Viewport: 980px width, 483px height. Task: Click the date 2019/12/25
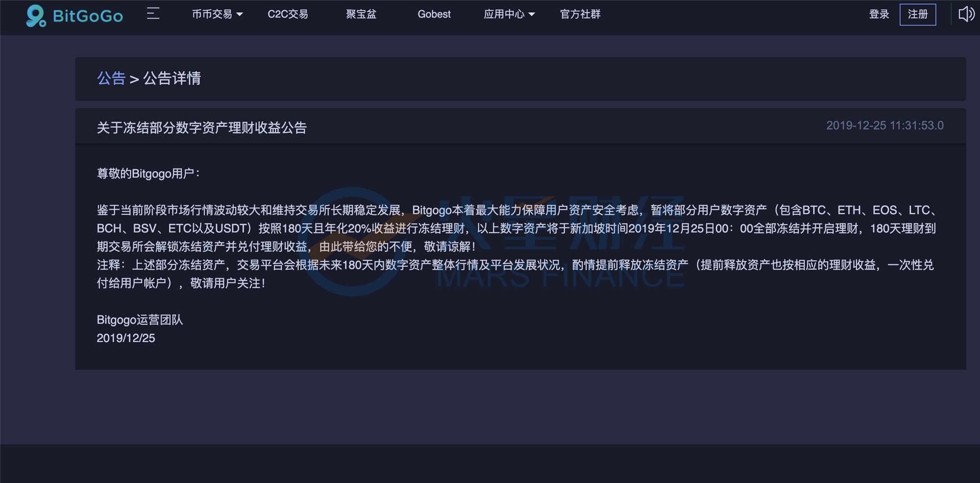[126, 338]
